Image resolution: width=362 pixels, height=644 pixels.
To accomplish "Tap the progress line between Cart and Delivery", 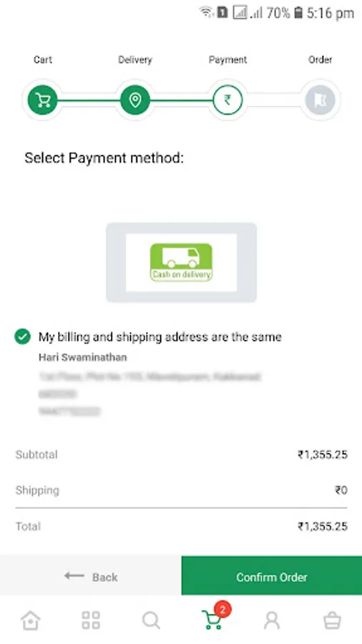I will (x=89, y=100).
